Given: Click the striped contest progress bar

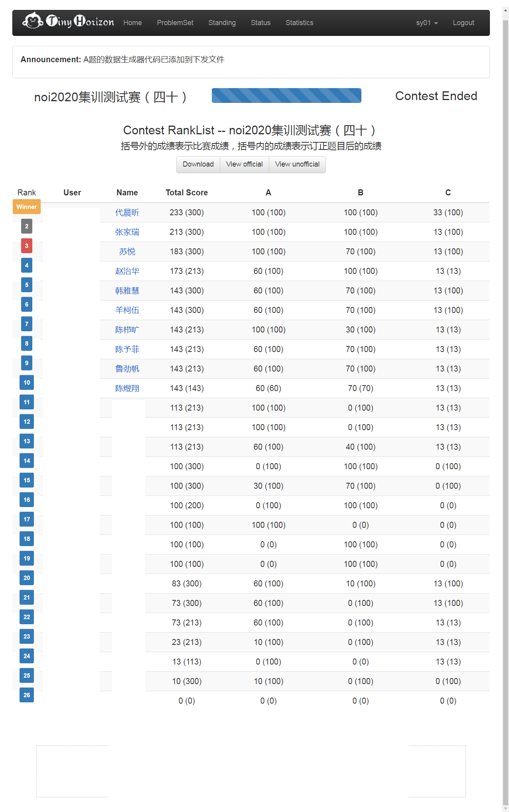Looking at the screenshot, I should point(286,96).
